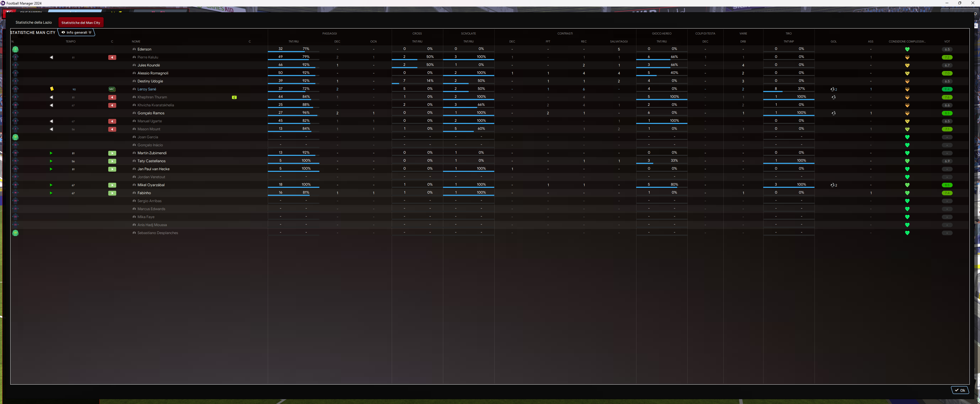Viewport: 980px width, 404px height.
Task: Open Alessio Romagnoli's player profile
Action: (153, 74)
